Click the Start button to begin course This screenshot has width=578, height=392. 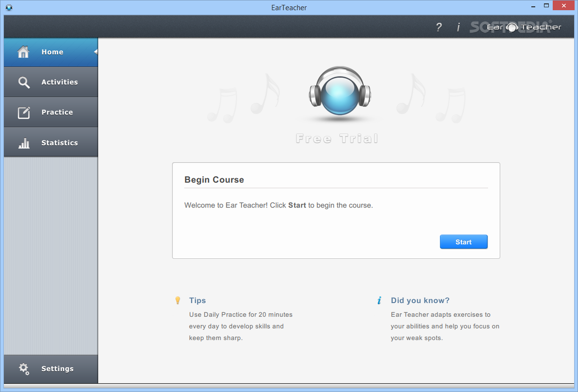click(x=463, y=242)
